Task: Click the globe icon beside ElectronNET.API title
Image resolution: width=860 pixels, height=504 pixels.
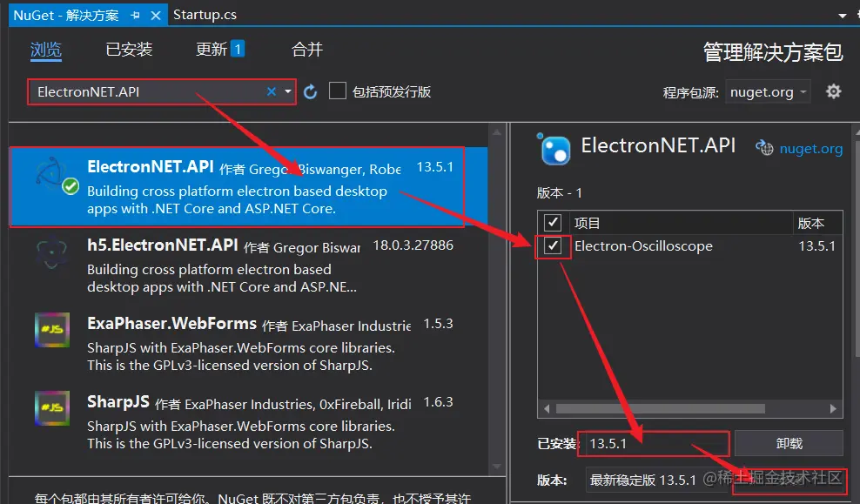Action: click(x=763, y=146)
